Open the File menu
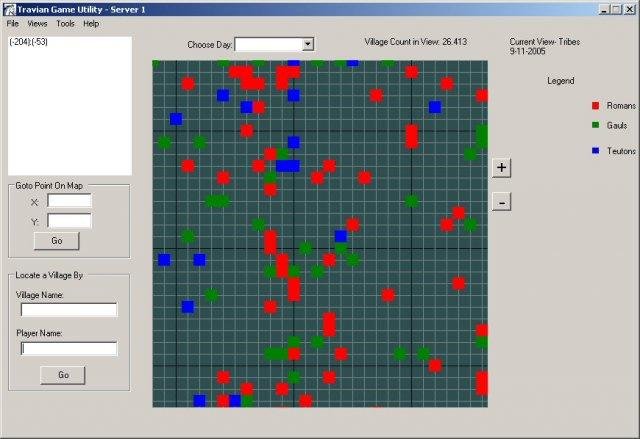Viewport: 640px width, 439px height. tap(13, 24)
